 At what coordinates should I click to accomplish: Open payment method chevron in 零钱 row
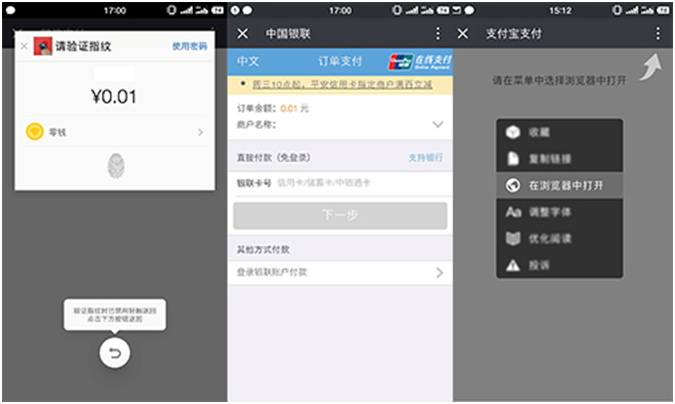click(x=200, y=132)
